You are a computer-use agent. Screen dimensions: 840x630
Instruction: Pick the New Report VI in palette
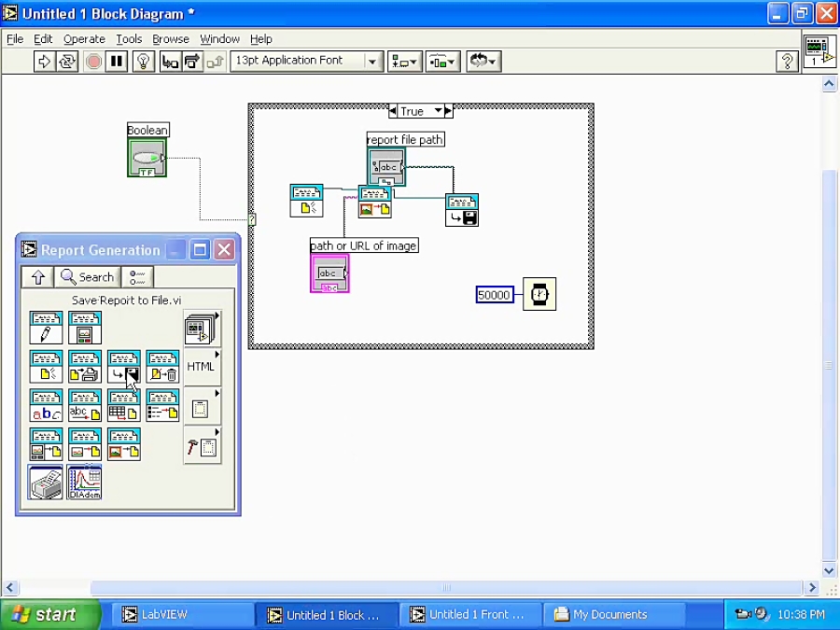point(46,367)
